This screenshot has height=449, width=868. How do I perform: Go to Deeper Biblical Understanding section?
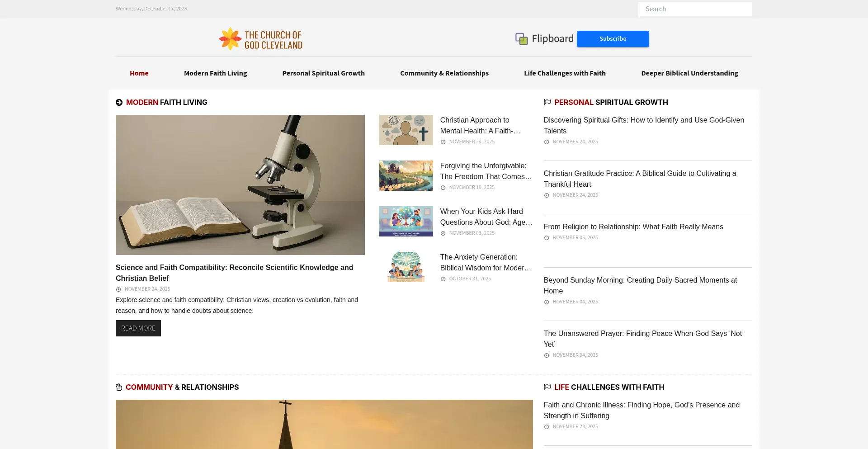point(689,73)
